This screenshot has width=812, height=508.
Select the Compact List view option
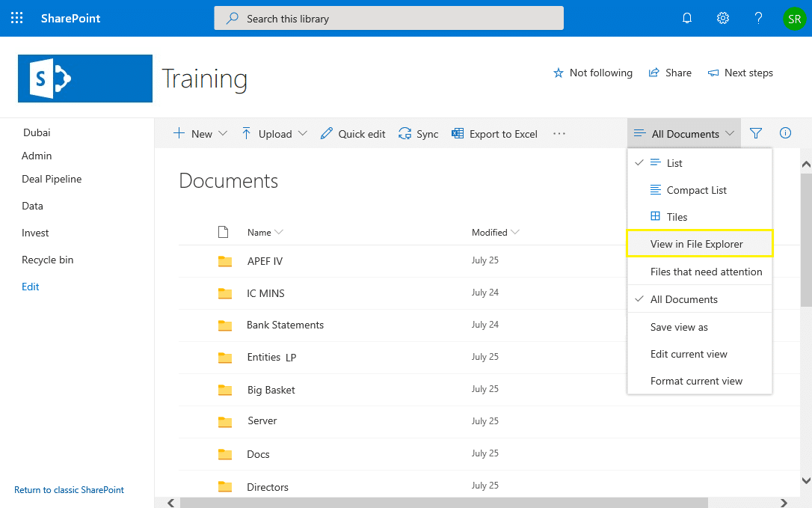click(x=695, y=190)
